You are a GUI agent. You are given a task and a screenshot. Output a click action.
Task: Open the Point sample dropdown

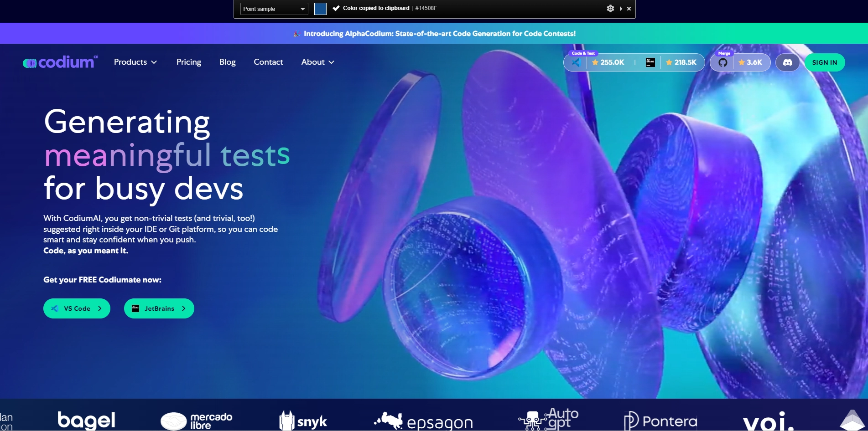(274, 9)
